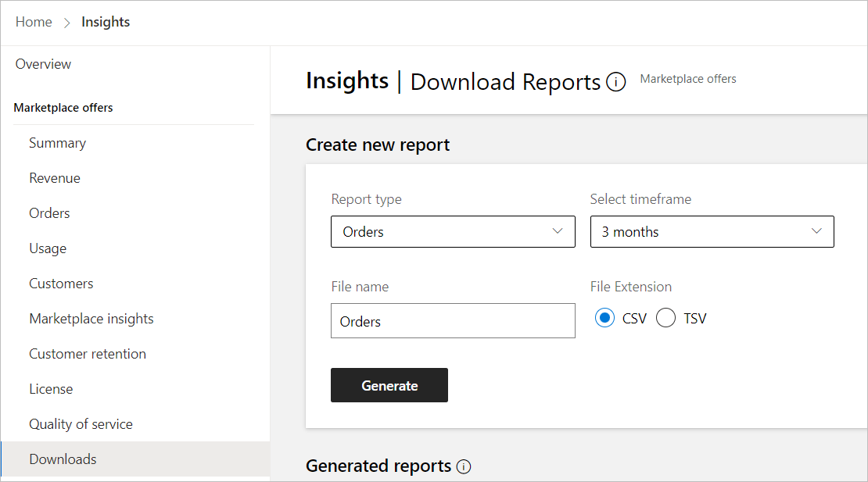
Task: Select Orders in the left navigation
Action: [50, 213]
